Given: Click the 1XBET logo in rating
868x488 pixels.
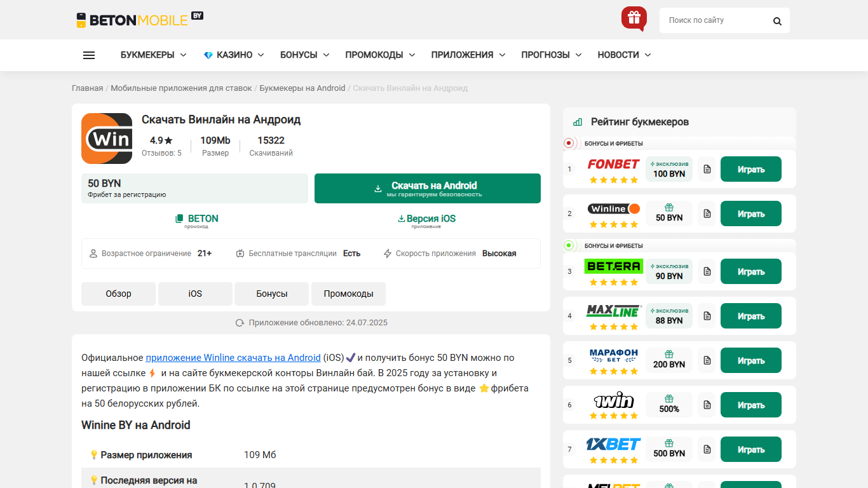Looking at the screenshot, I should tap(613, 444).
